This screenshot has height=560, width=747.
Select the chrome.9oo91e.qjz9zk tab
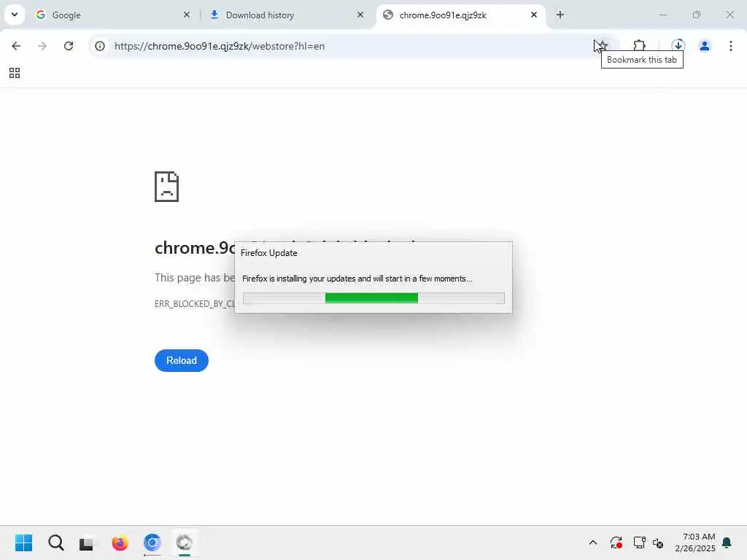461,15
